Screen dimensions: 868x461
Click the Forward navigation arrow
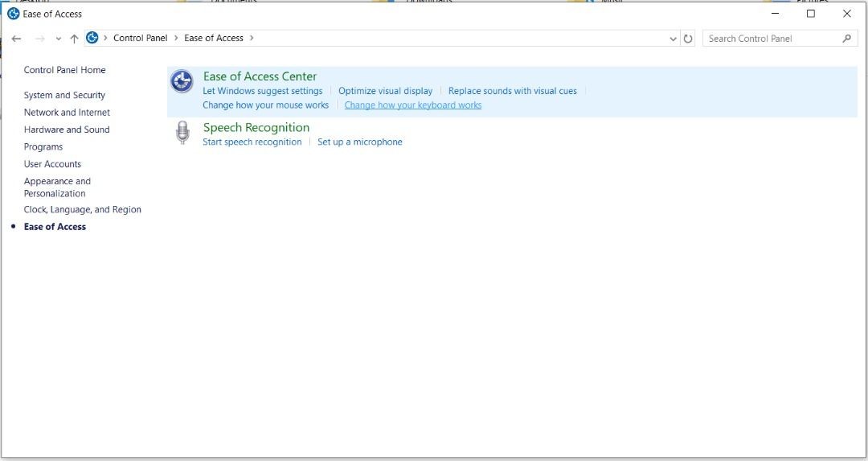40,39
